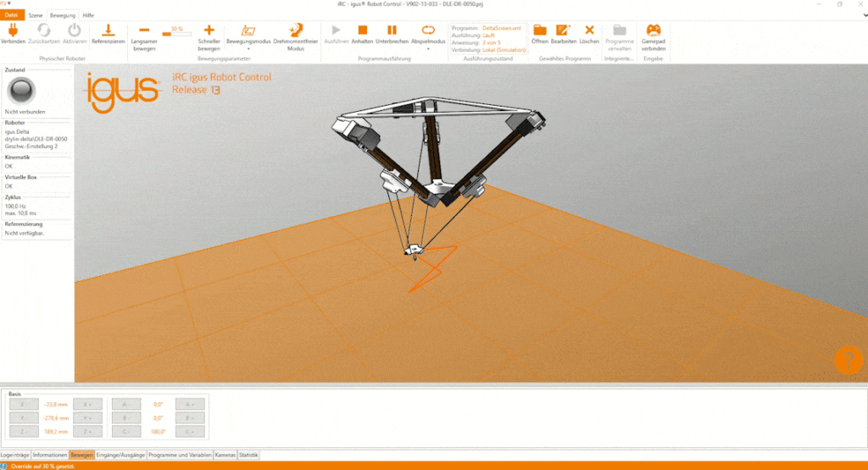Click the Löschen X icon

[x=589, y=30]
